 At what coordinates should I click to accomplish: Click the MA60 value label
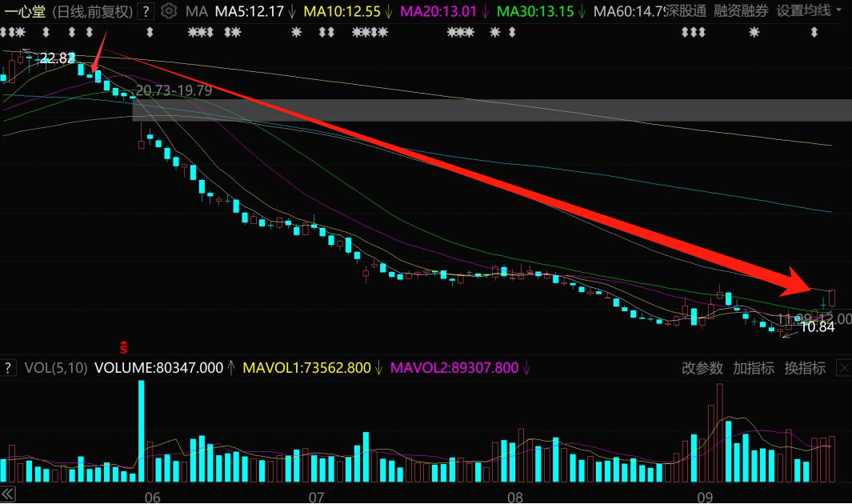[x=630, y=11]
